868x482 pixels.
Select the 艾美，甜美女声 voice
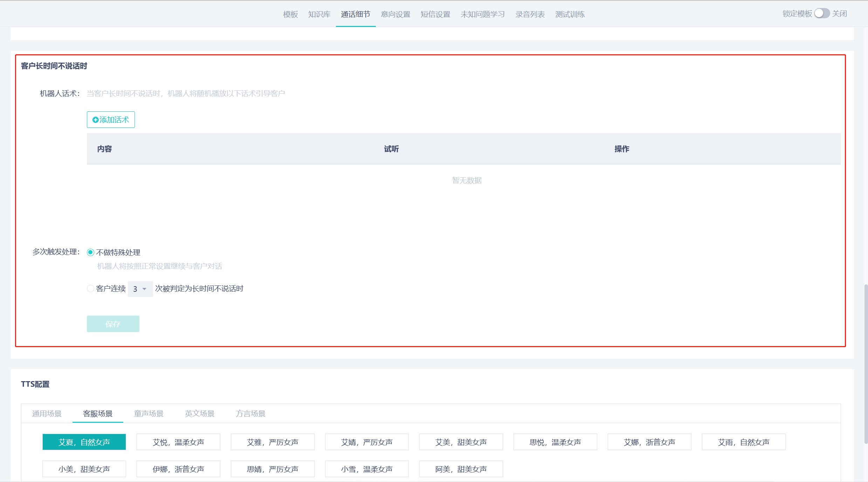[x=461, y=442]
